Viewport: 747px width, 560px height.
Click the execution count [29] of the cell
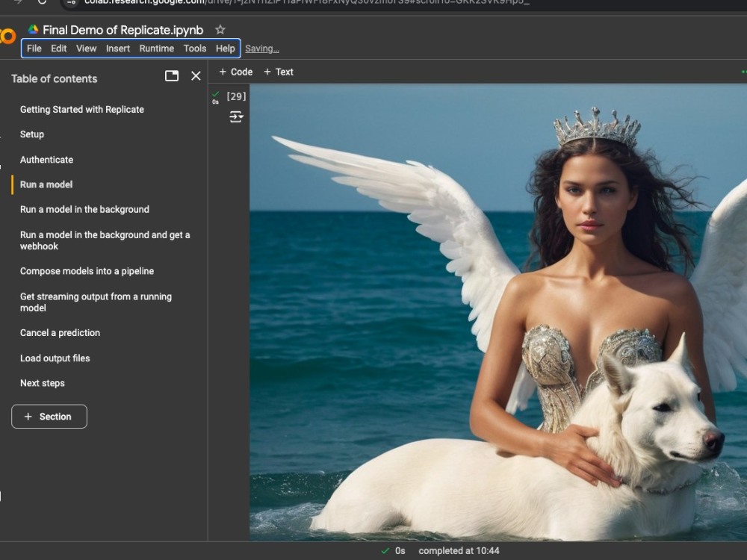tap(236, 96)
